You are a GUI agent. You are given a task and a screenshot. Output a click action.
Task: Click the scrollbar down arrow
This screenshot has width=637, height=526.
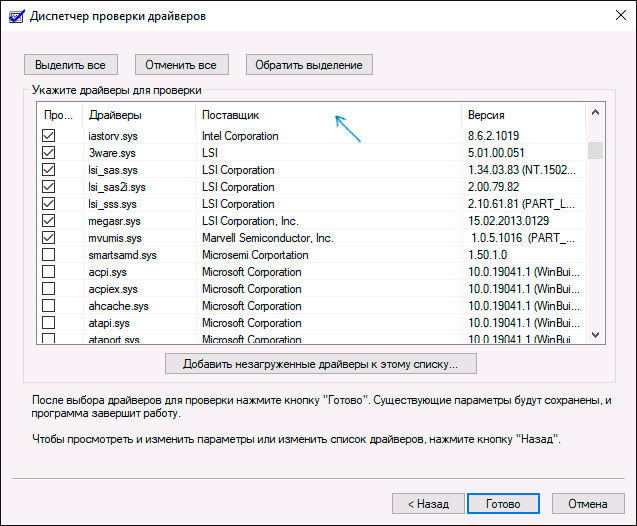point(596,335)
